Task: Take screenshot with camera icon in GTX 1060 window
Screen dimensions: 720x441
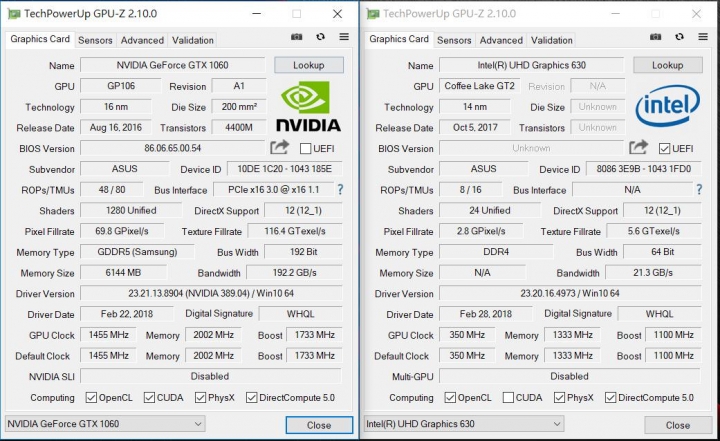Action: point(297,37)
